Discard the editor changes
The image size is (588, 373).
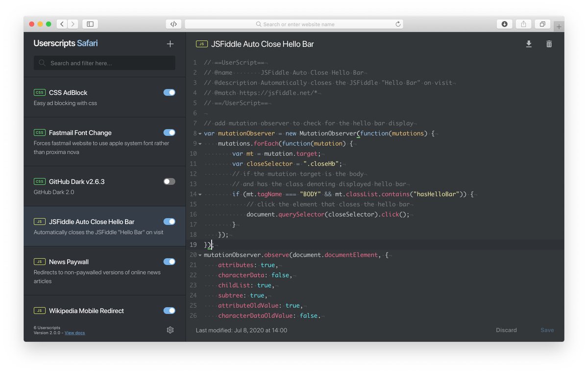506,330
